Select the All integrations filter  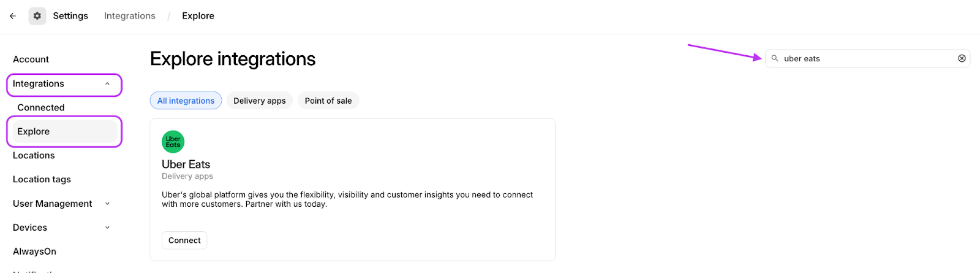(x=186, y=101)
